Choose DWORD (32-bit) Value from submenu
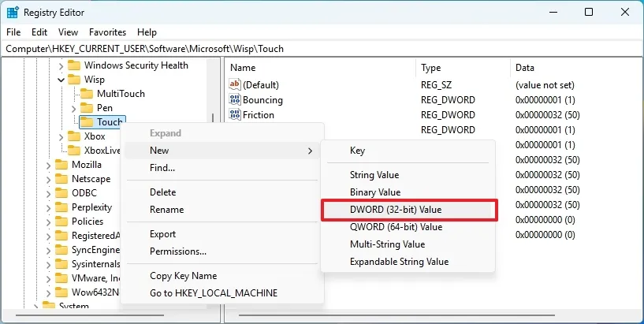This screenshot has width=644, height=324. coord(396,210)
